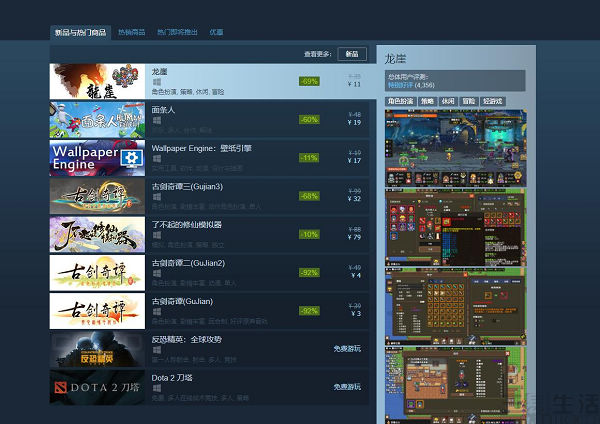The image size is (600, 424).
Task: Open the Wallpaper Engine capsule image
Action: point(97,158)
